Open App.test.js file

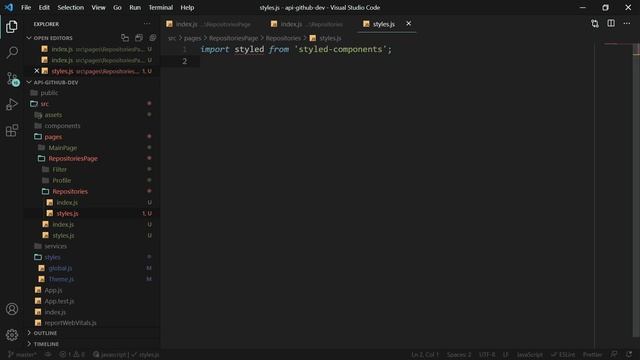(59, 301)
